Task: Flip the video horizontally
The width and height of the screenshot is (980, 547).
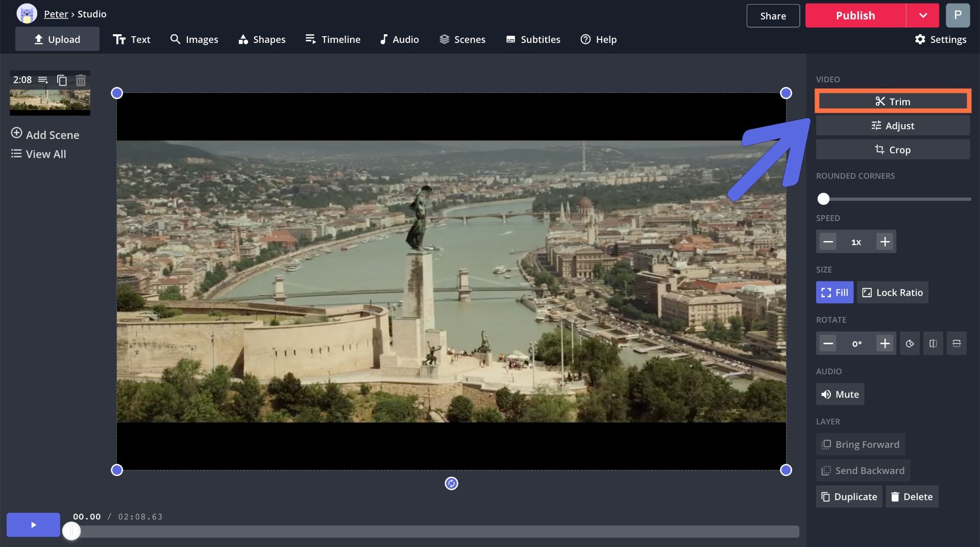Action: click(x=933, y=344)
